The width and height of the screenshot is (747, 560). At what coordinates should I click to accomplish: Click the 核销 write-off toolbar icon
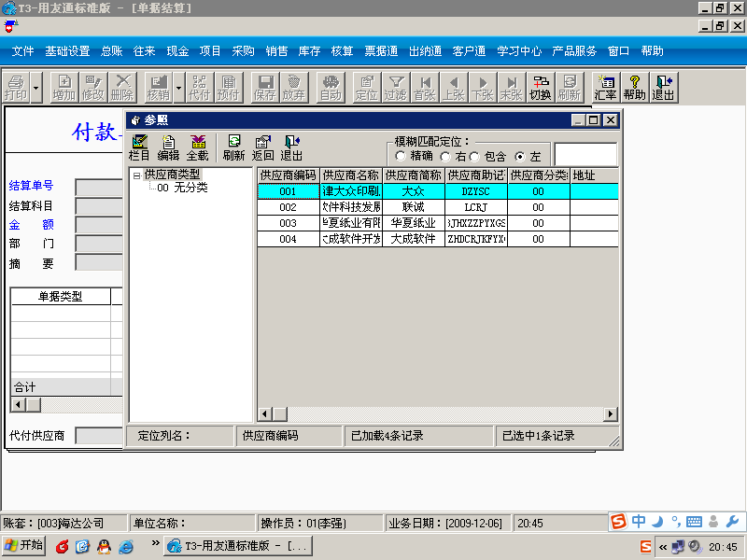pyautogui.click(x=159, y=88)
